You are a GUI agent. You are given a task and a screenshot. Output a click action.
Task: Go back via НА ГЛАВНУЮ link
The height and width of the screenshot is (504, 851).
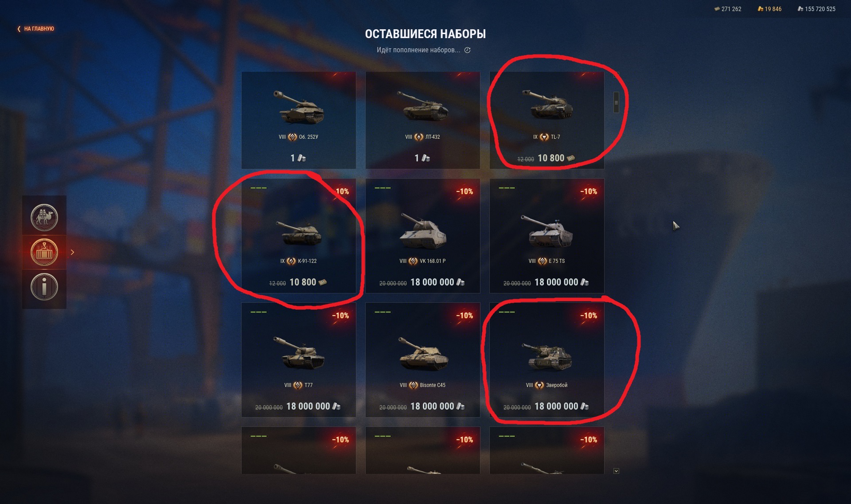click(x=35, y=29)
